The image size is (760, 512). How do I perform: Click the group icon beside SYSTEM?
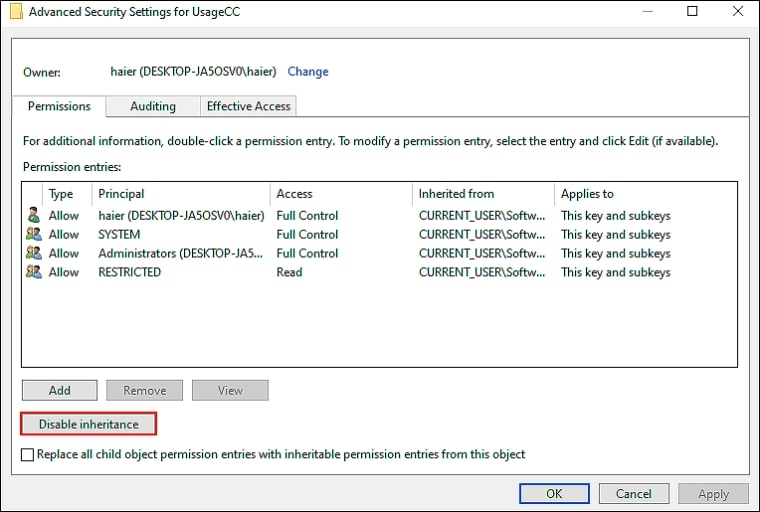(x=33, y=234)
